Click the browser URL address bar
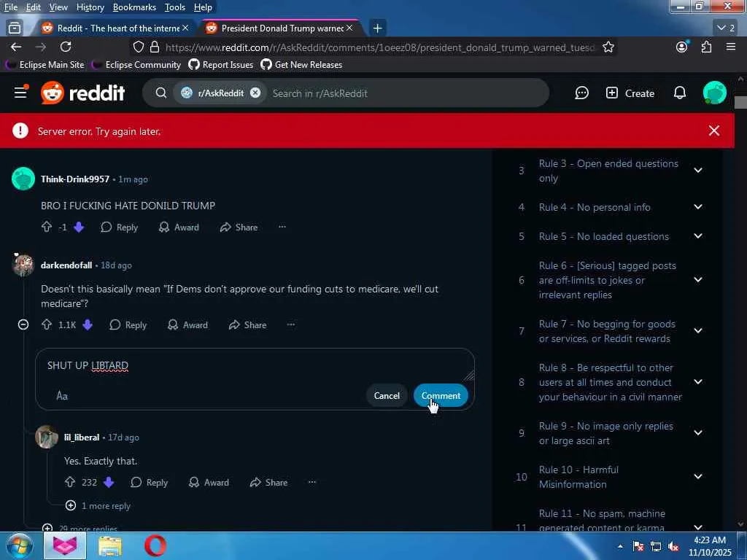 pos(379,47)
